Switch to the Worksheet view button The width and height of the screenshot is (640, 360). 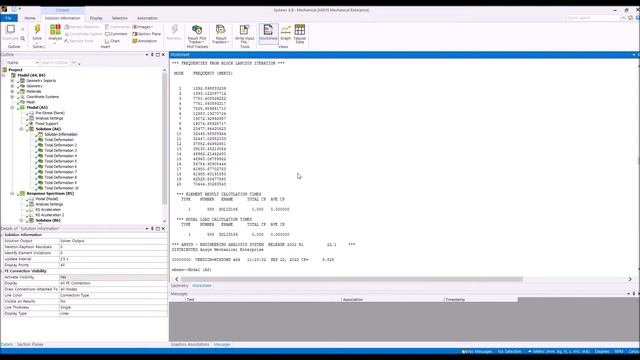tap(268, 33)
